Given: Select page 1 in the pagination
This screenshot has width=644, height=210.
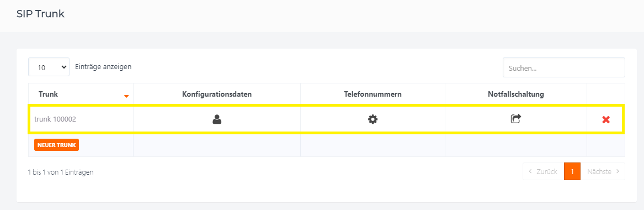Looking at the screenshot, I should click(572, 171).
